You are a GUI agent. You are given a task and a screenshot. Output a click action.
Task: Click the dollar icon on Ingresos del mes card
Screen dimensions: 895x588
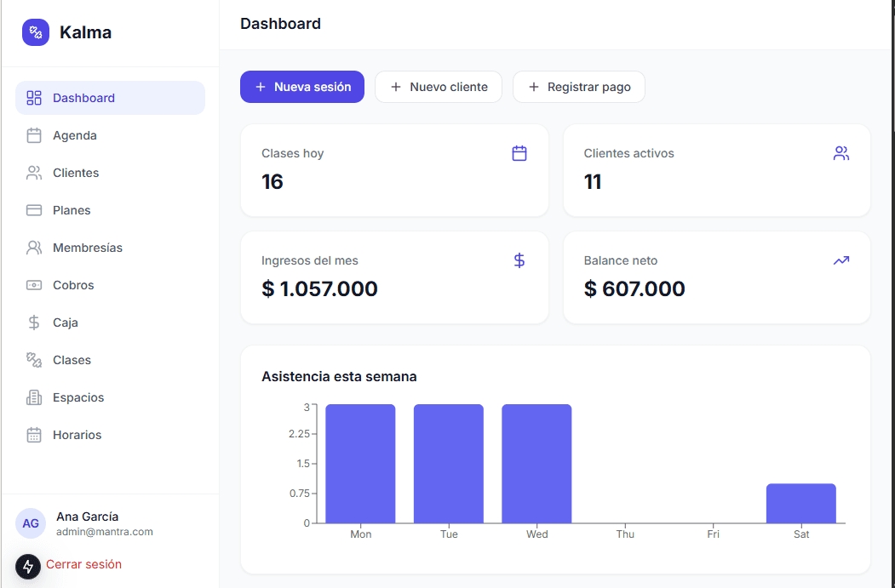tap(519, 260)
